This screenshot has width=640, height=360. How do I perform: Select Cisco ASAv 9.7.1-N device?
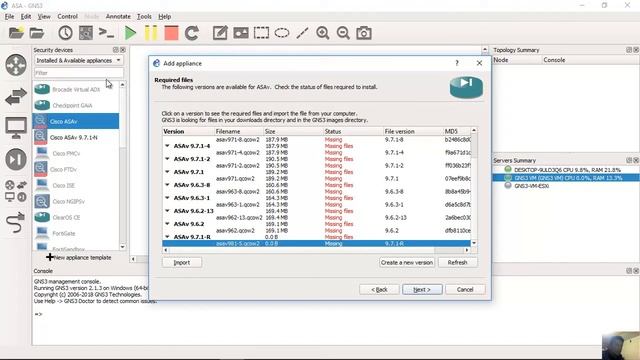[x=76, y=137]
